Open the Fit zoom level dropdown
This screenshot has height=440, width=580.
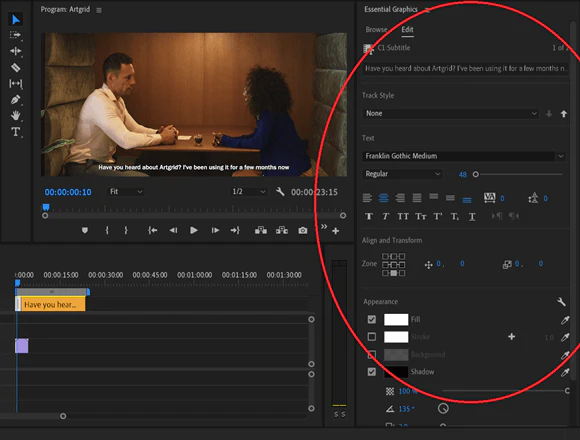[x=126, y=192]
